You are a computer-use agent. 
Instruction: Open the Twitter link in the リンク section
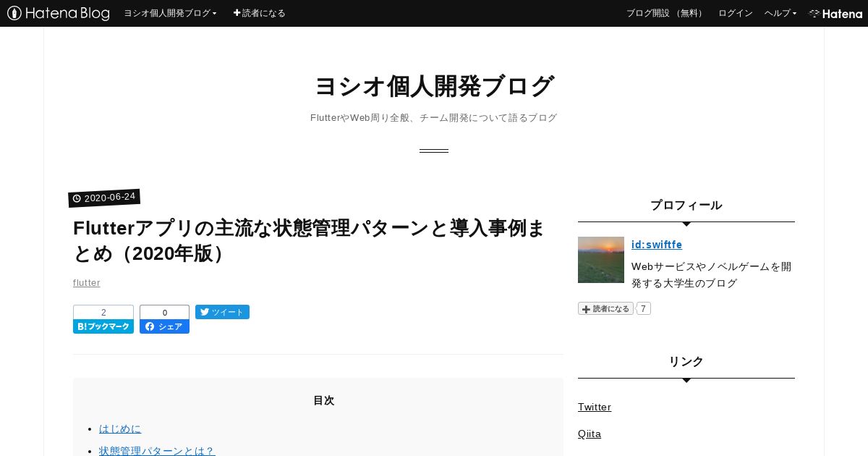pos(595,407)
